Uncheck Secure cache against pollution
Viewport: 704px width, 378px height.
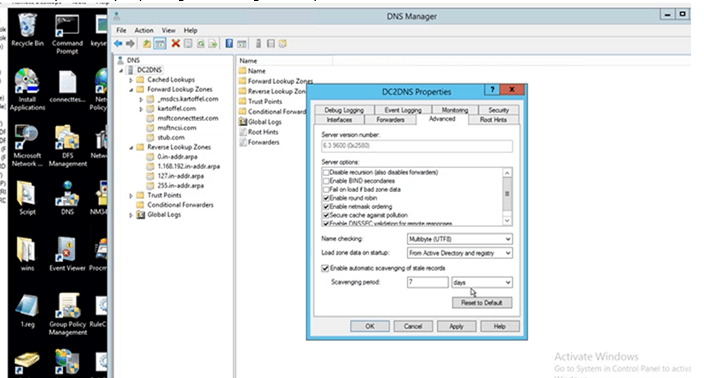coord(326,215)
